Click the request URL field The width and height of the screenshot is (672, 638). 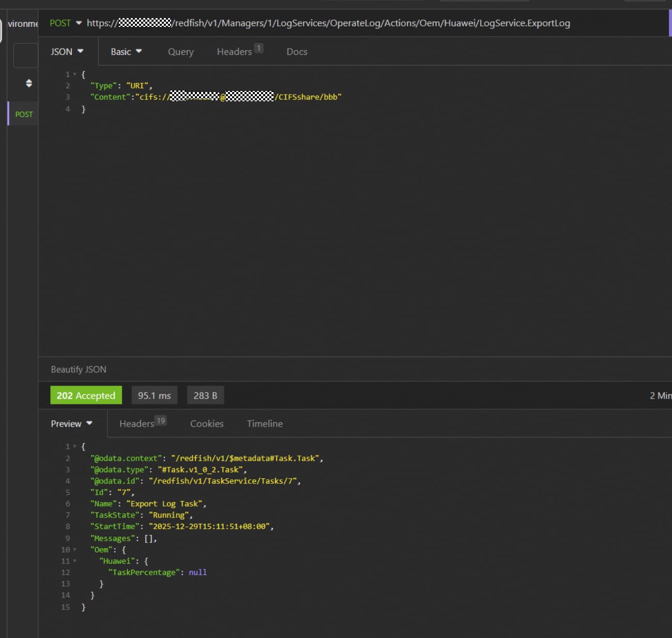pyautogui.click(x=362, y=23)
